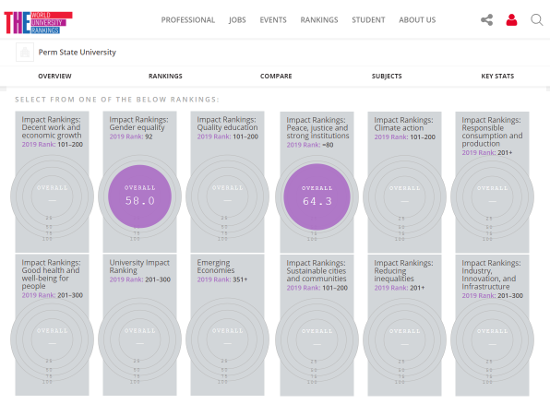Select the Gender equality ranking title

(139, 123)
